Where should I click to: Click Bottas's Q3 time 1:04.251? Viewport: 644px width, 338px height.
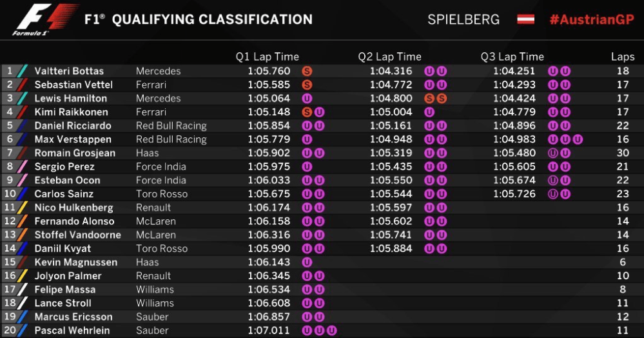tap(514, 71)
